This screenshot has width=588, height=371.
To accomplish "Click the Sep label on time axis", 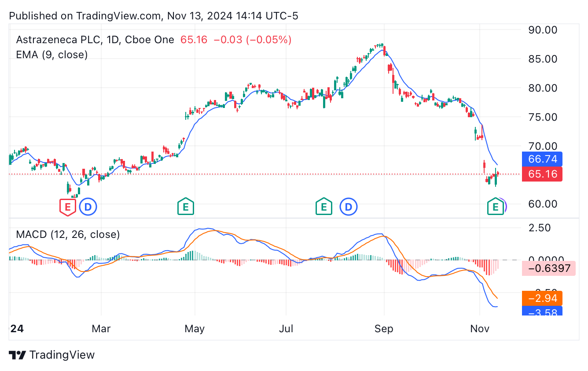I will tap(384, 329).
